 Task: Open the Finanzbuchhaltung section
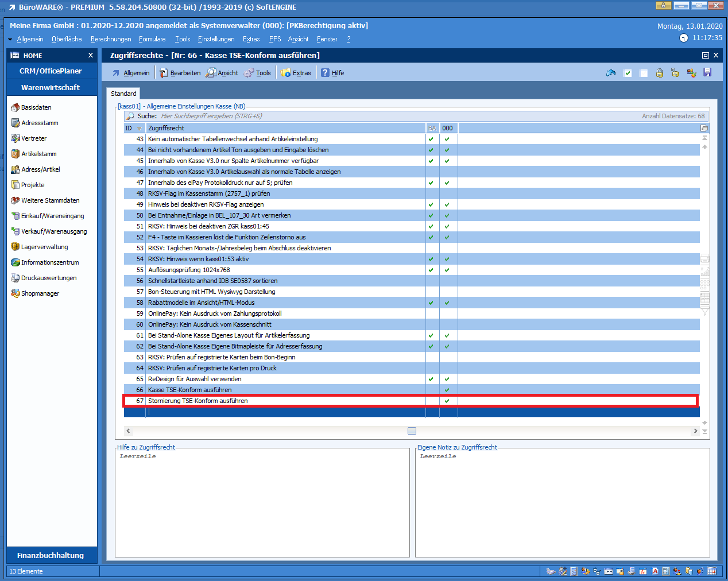51,555
